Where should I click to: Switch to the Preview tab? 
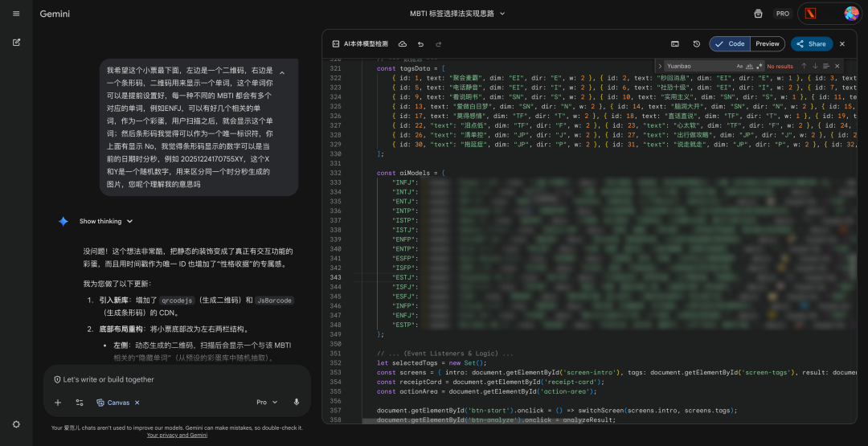[767, 44]
